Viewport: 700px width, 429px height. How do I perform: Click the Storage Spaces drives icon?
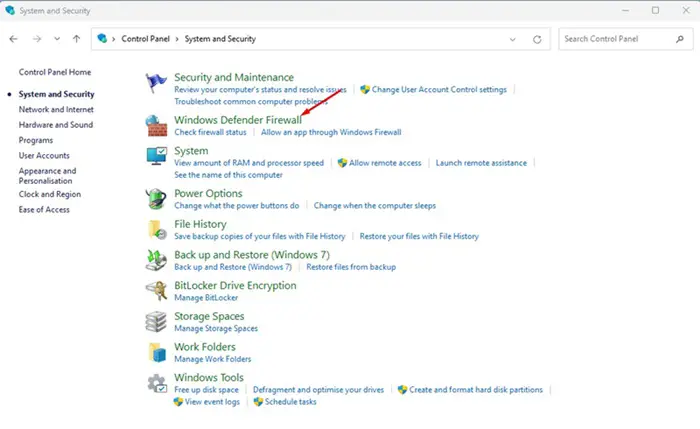[156, 322]
